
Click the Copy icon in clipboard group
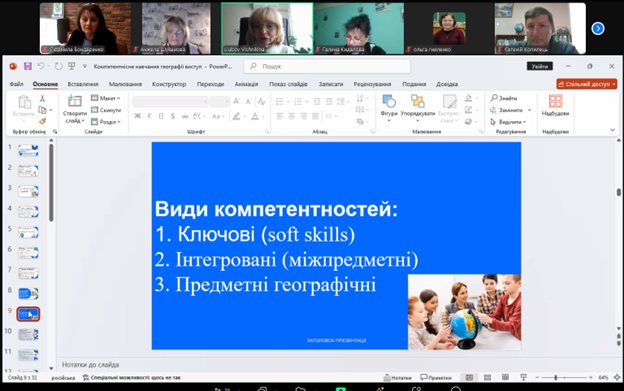coord(42,110)
